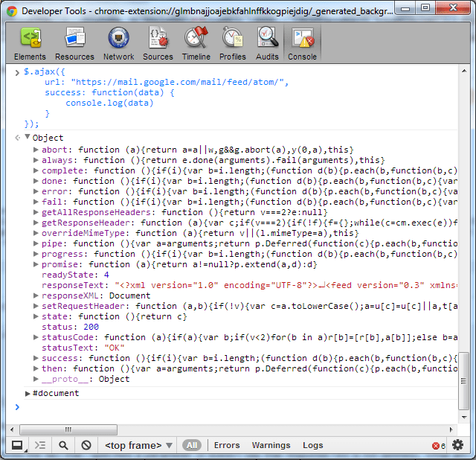Click the scroll up arrow
Screen dimensions: 476x460
coord(464,71)
